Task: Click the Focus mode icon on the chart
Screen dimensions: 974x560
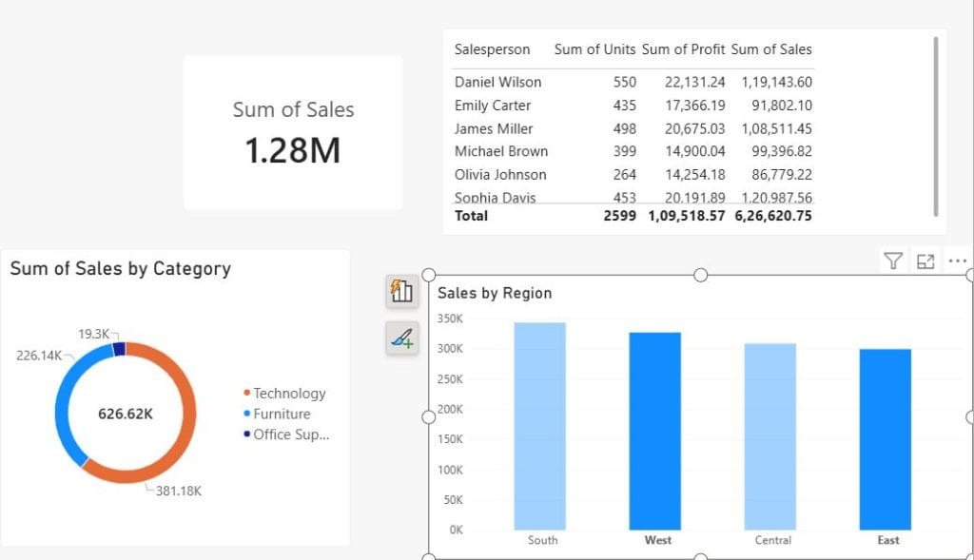Action: coord(925,261)
